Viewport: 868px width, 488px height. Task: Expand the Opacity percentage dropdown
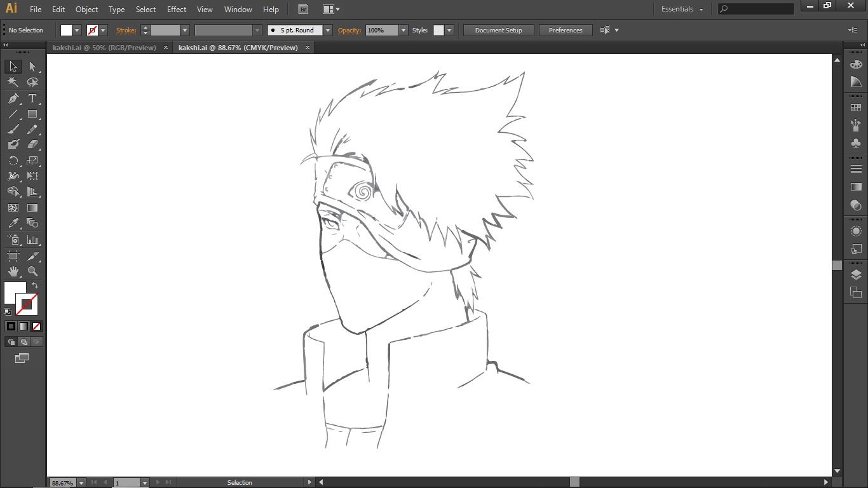(x=403, y=30)
